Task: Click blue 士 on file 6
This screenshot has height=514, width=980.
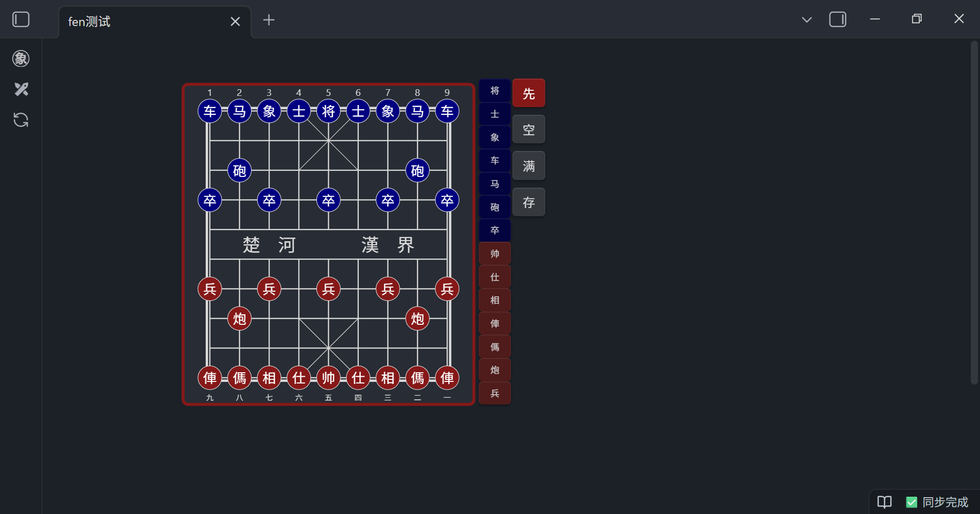Action: click(x=358, y=111)
